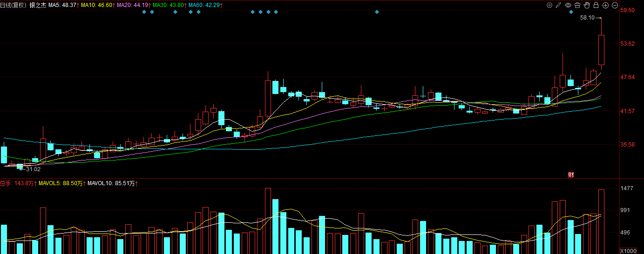Select the drawing pen tool
This screenshot has height=254, width=644.
tap(558, 5)
